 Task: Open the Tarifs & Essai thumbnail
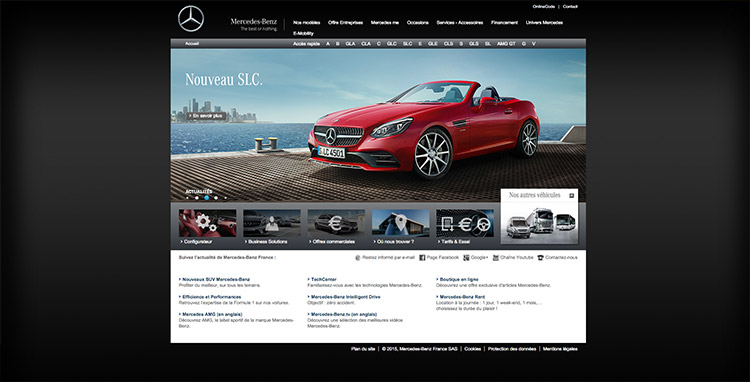click(465, 223)
